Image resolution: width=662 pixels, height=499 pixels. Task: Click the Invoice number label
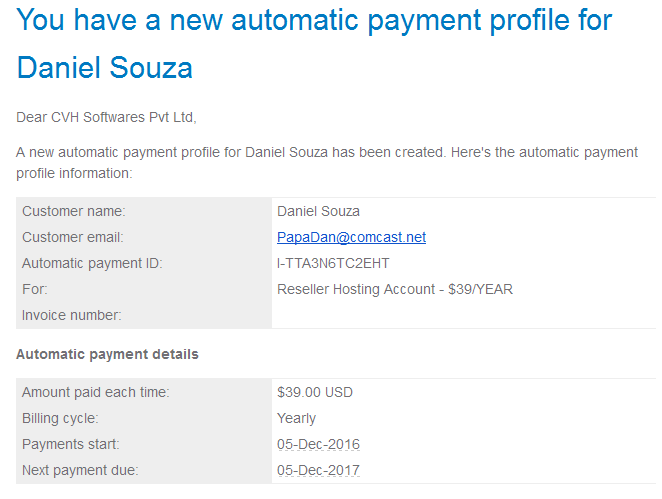click(x=71, y=315)
